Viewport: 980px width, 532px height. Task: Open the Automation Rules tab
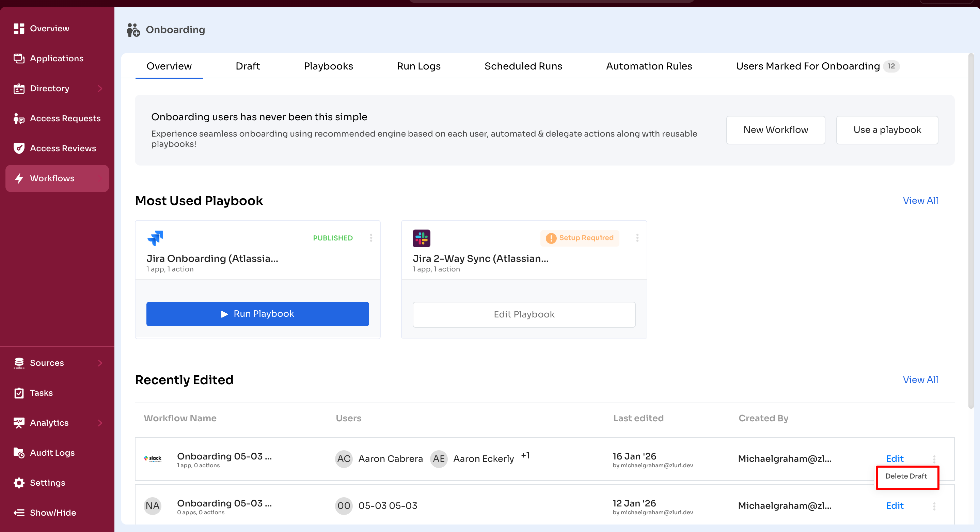(x=649, y=66)
